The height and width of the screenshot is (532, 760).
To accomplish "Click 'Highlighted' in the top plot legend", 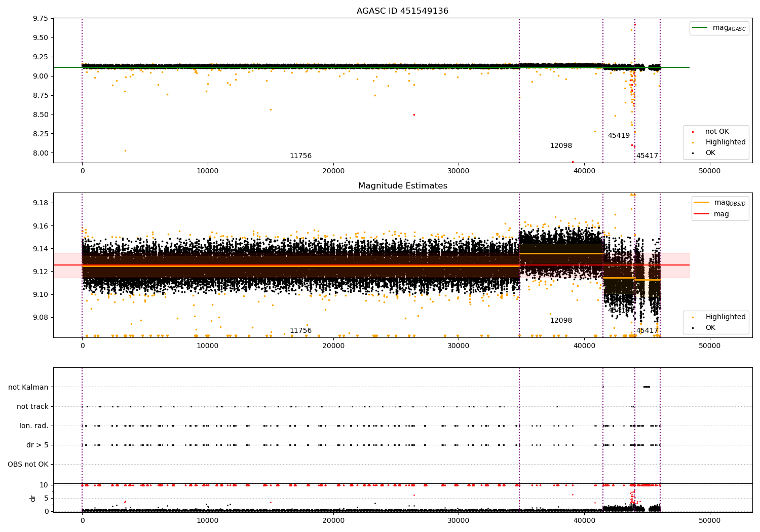I will 725,142.
